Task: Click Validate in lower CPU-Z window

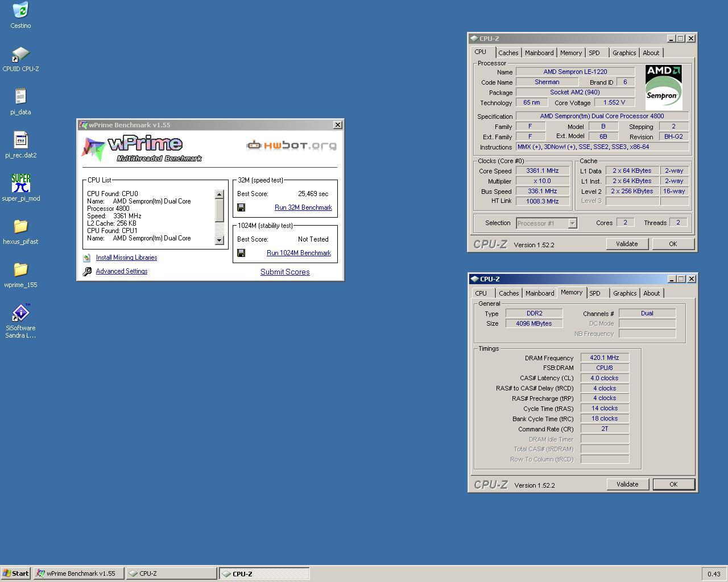Action: tap(627, 484)
